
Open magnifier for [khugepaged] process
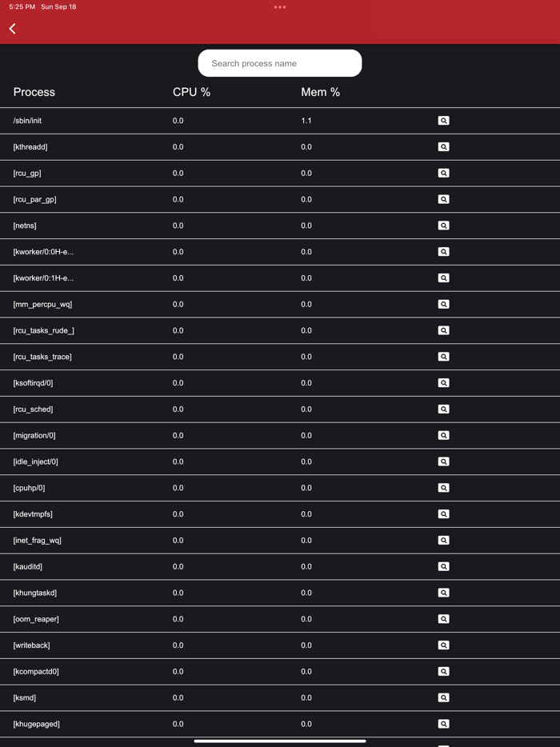443,724
